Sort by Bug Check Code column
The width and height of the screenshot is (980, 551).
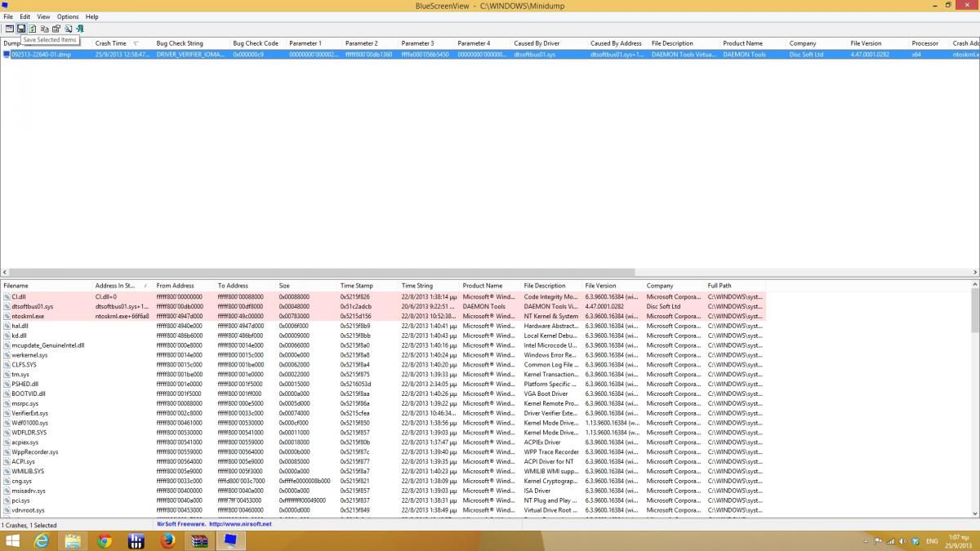[x=256, y=43]
